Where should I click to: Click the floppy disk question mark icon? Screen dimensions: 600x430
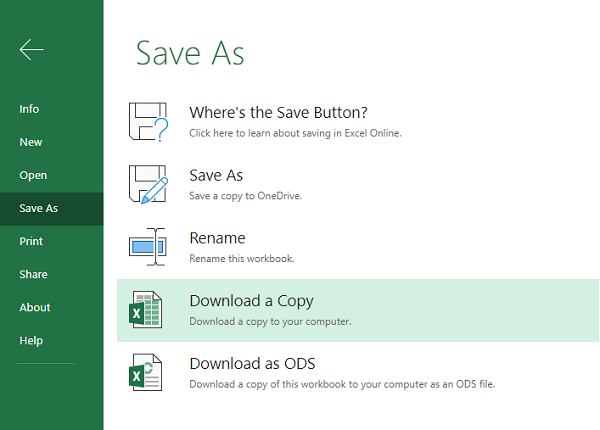(150, 121)
